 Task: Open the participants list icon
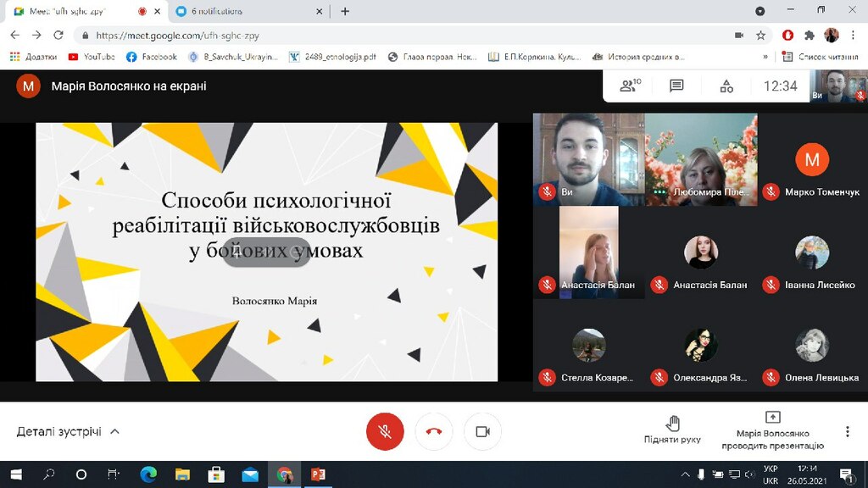[x=630, y=86]
